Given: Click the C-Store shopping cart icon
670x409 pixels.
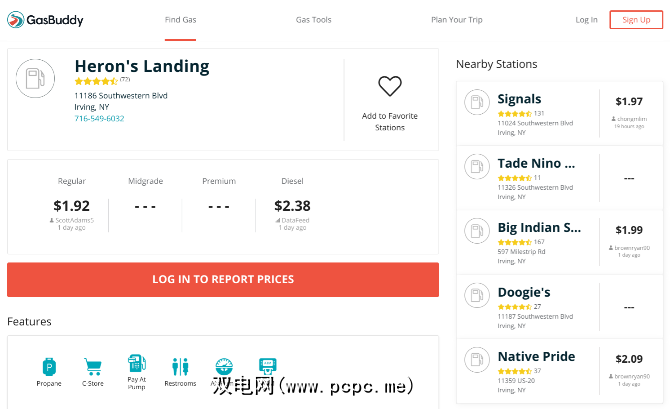Looking at the screenshot, I should pyautogui.click(x=93, y=367).
